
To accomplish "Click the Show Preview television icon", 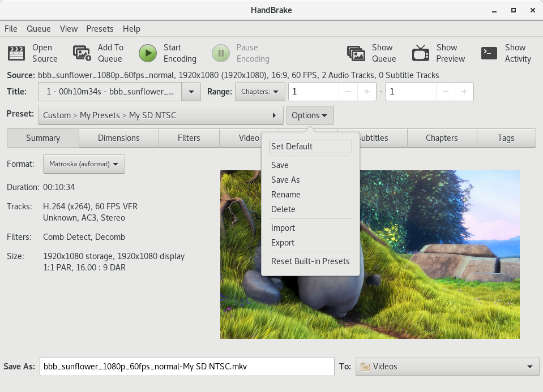I will coord(420,53).
